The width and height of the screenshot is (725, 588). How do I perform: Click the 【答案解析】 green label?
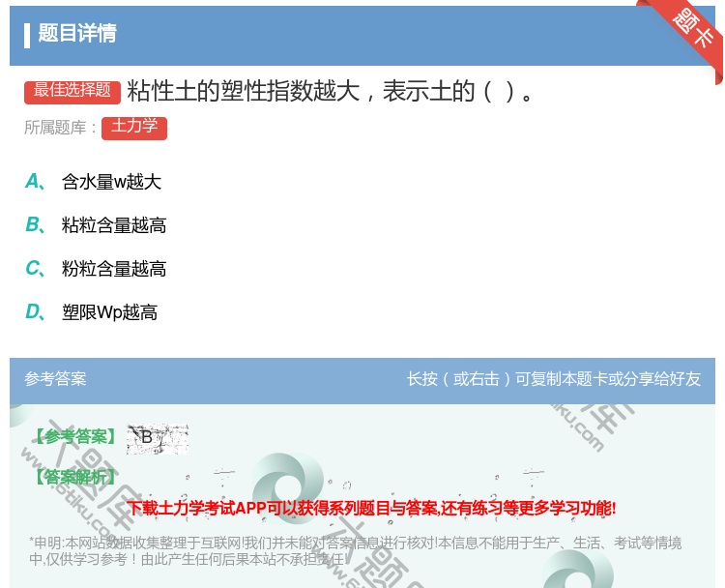click(75, 477)
